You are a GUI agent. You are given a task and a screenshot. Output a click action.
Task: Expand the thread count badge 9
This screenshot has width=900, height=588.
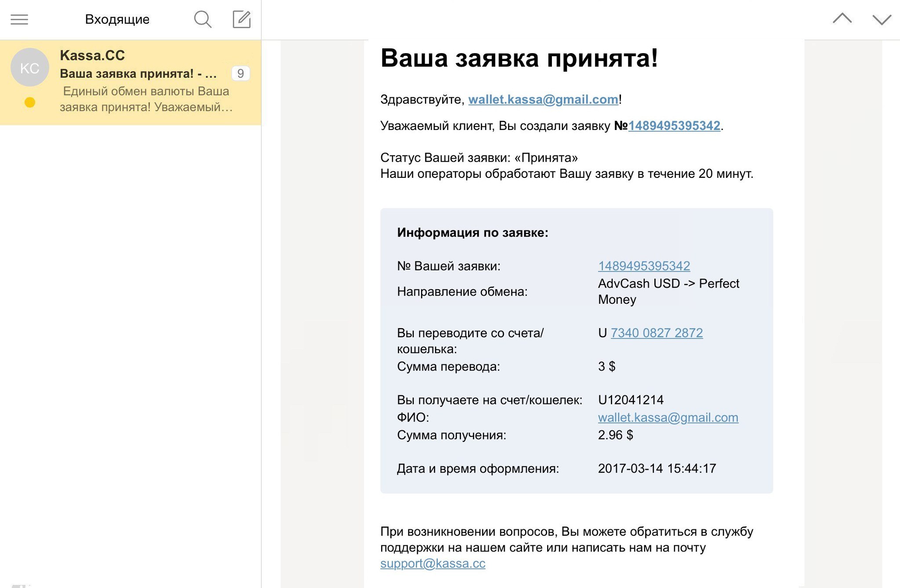point(240,73)
